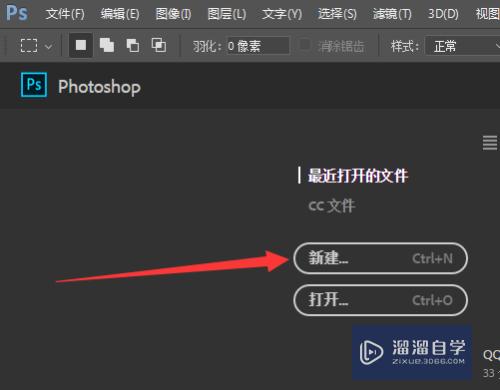Click the Ps application logo in menu bar
The height and width of the screenshot is (390, 500).
point(17,13)
